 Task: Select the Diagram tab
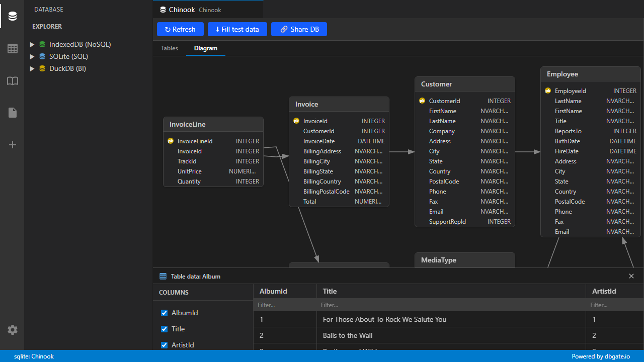pos(205,48)
